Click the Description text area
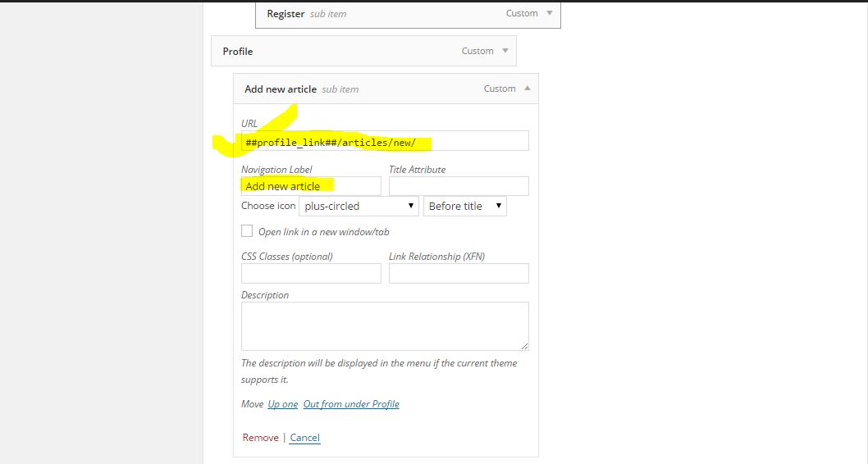 (x=384, y=326)
